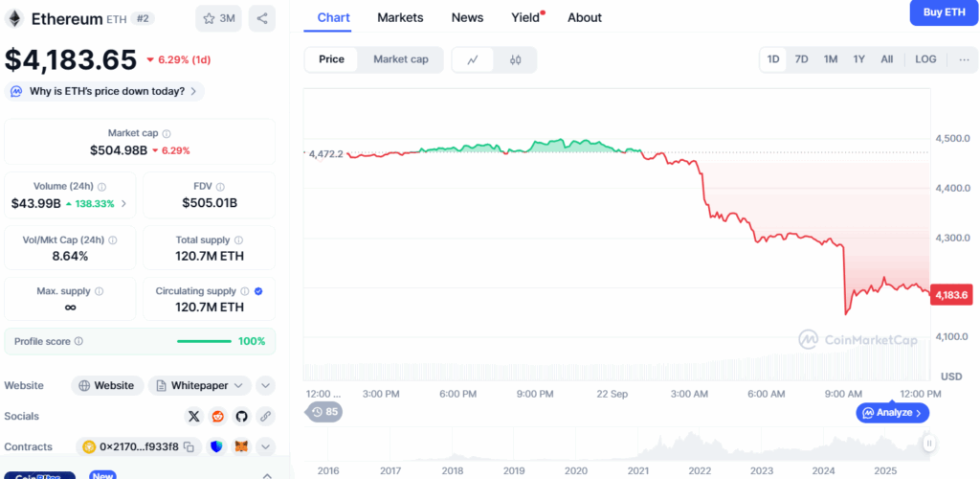Click the history clock badge showing 85
The height and width of the screenshot is (479, 980).
[323, 412]
